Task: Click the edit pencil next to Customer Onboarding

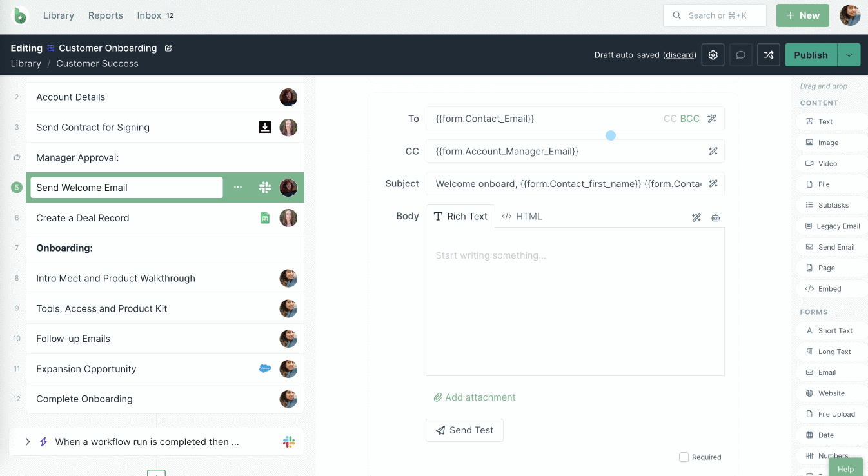Action: point(168,48)
